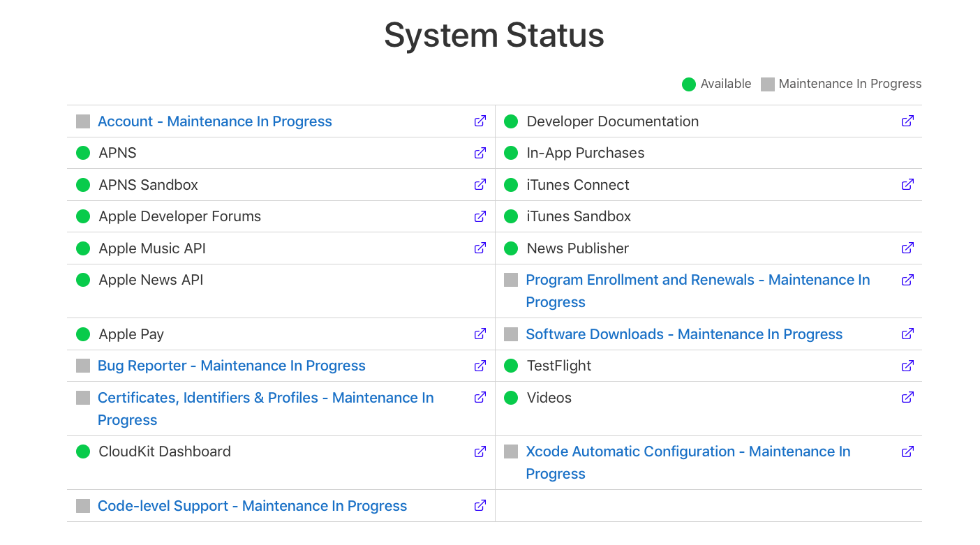The image size is (980, 545).
Task: Click the green dot beside Apple News API
Action: point(83,280)
